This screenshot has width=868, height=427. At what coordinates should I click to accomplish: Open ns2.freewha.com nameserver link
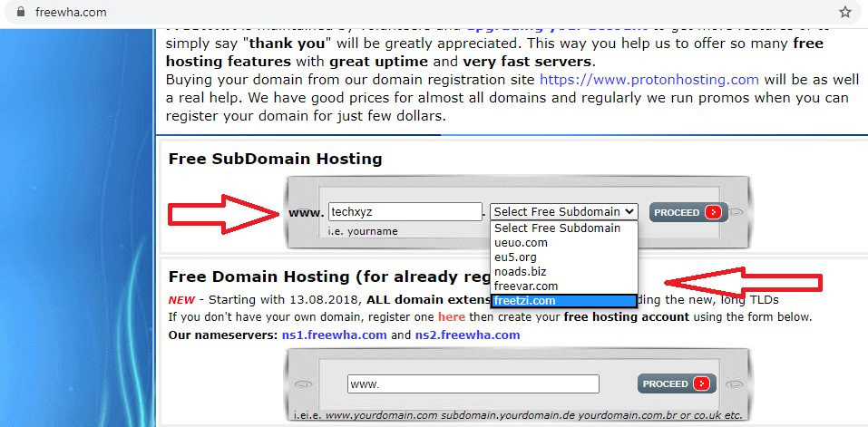tap(467, 335)
